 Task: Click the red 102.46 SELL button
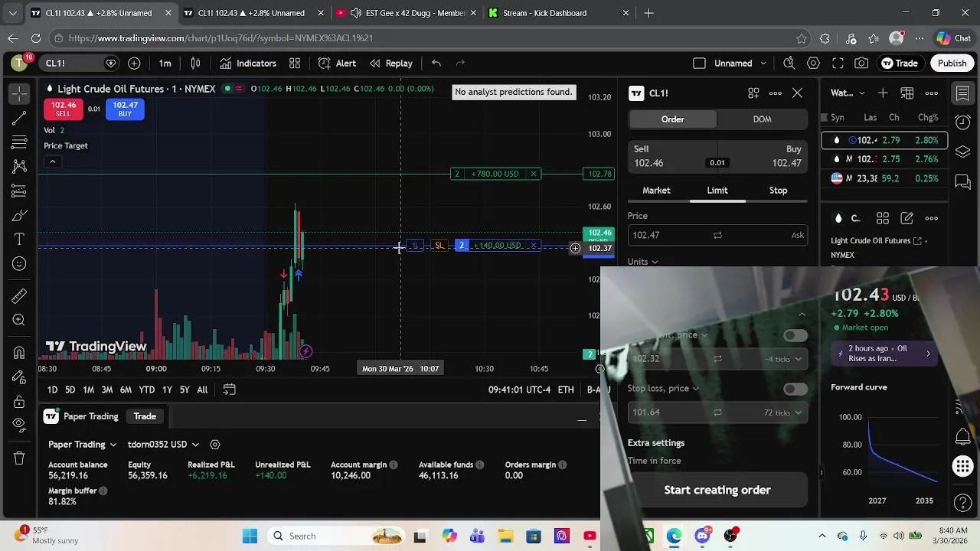click(x=63, y=109)
